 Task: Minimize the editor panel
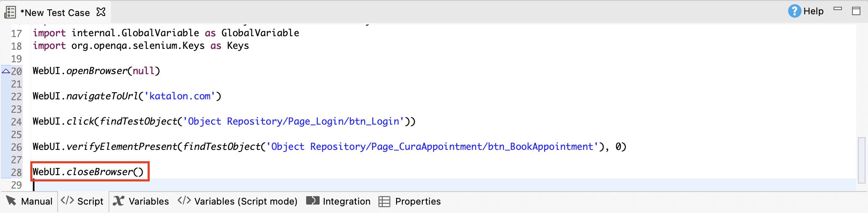(x=838, y=9)
